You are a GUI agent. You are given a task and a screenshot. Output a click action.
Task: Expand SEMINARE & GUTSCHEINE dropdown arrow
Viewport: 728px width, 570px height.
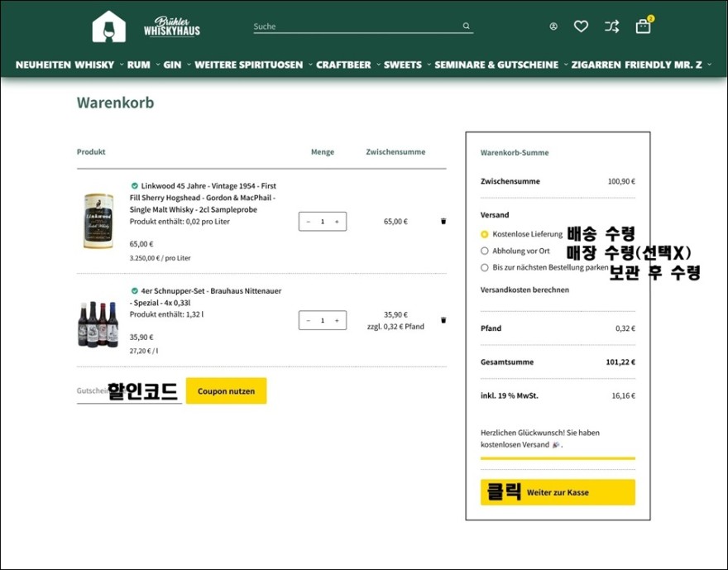point(566,65)
